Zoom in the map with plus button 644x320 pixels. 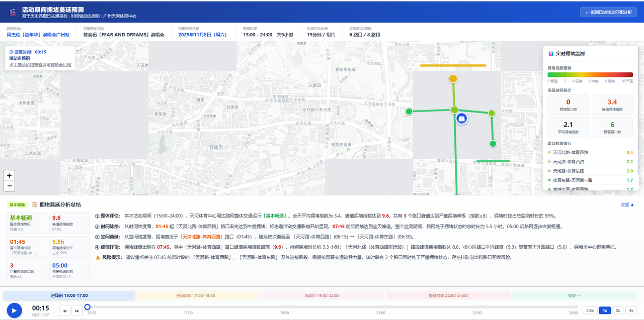9,175
